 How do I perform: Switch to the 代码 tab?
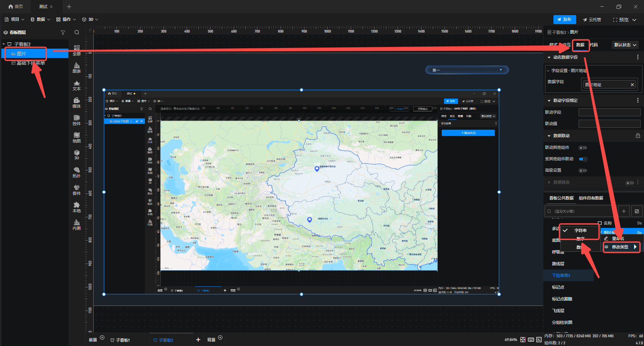point(594,45)
